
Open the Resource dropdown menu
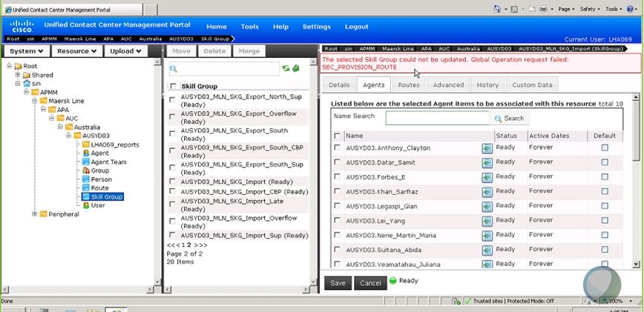point(77,51)
